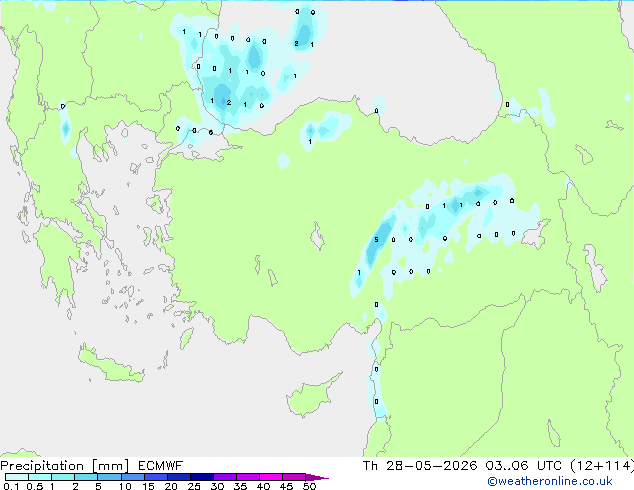This screenshot has width=634, height=490.
Task: Click the 35–40 mm legend color segment
Action: point(247,477)
